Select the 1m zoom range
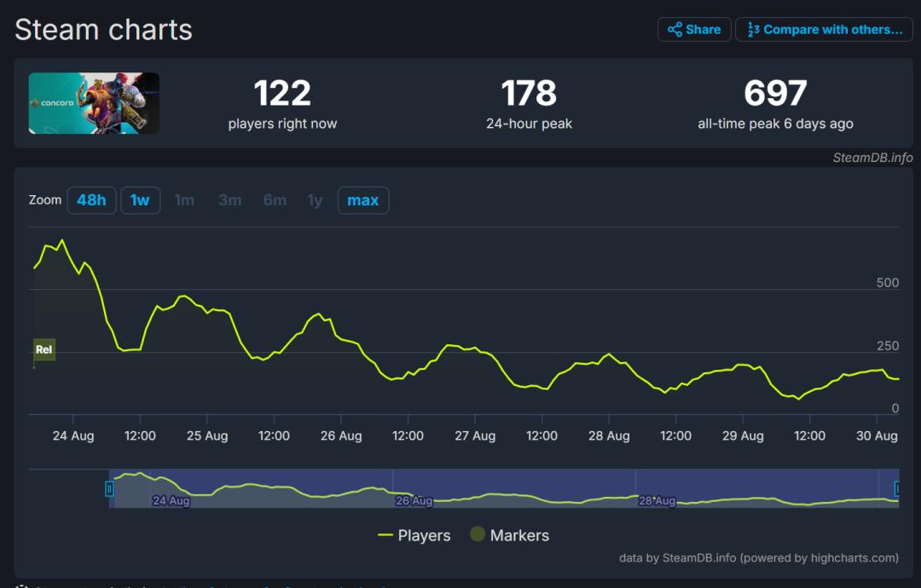This screenshot has width=921, height=588. click(x=184, y=200)
